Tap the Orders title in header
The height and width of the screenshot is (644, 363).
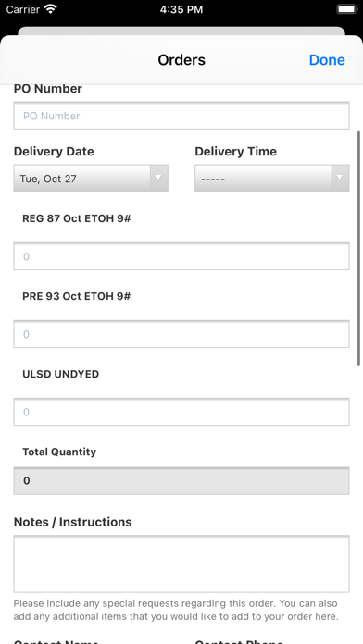(x=181, y=60)
